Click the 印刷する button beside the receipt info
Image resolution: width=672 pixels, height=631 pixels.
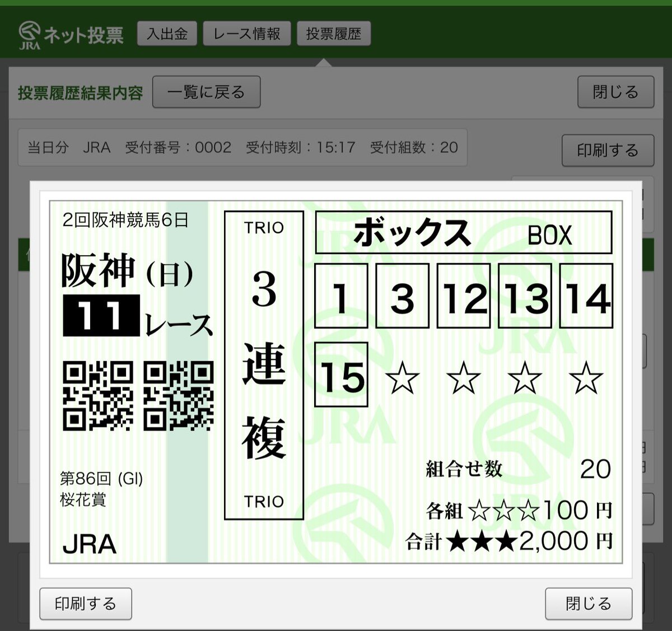(608, 150)
